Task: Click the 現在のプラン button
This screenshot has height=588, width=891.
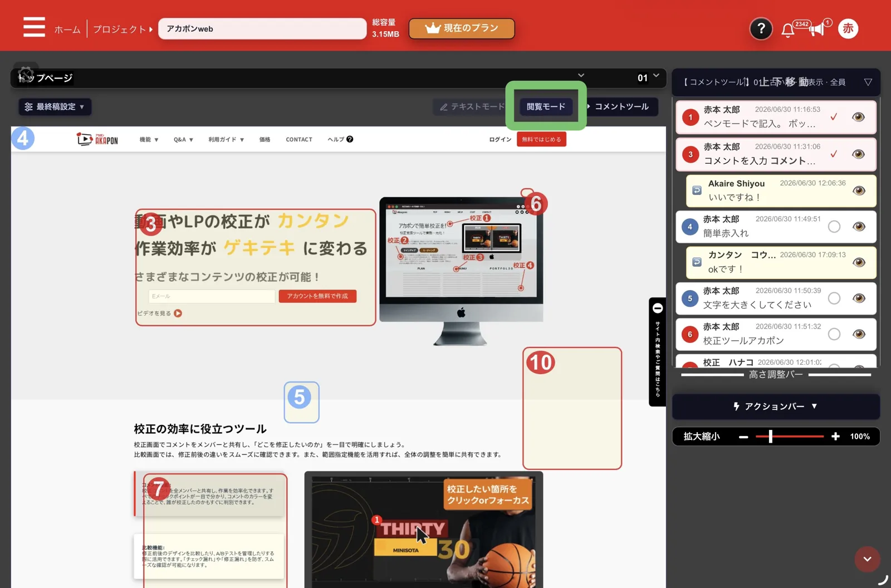Action: (462, 28)
